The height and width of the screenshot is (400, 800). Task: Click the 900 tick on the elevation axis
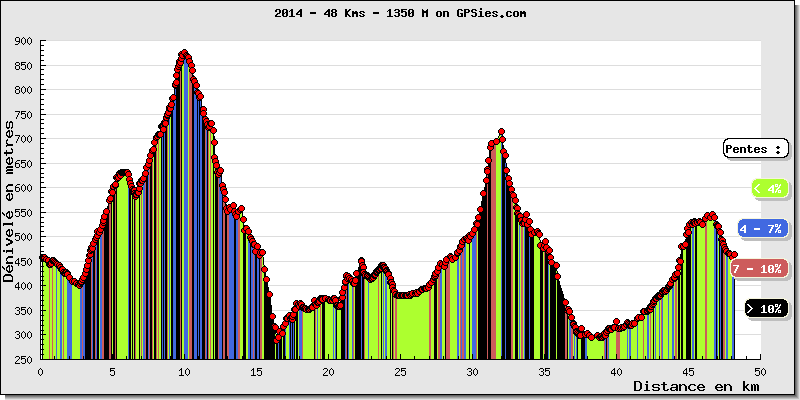23,42
